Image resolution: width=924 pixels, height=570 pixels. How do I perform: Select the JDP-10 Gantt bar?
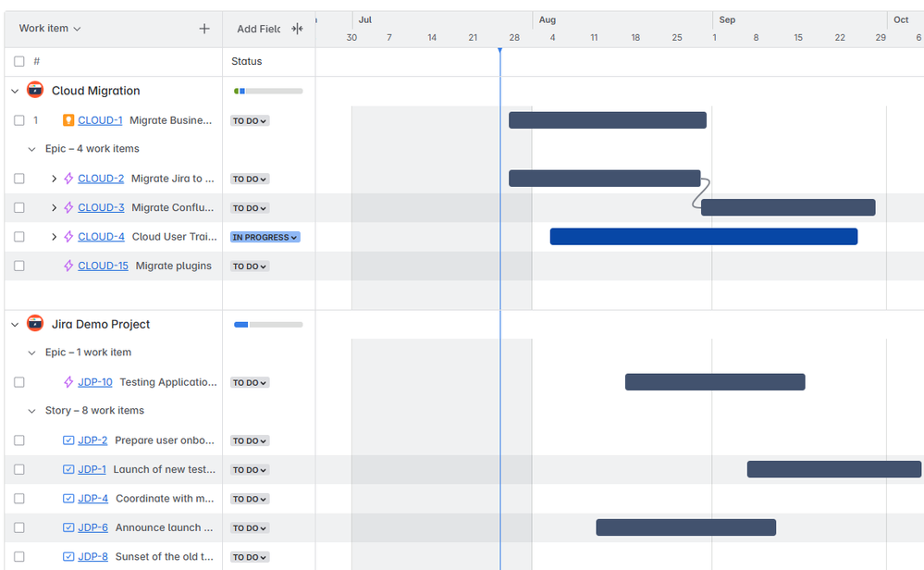715,382
